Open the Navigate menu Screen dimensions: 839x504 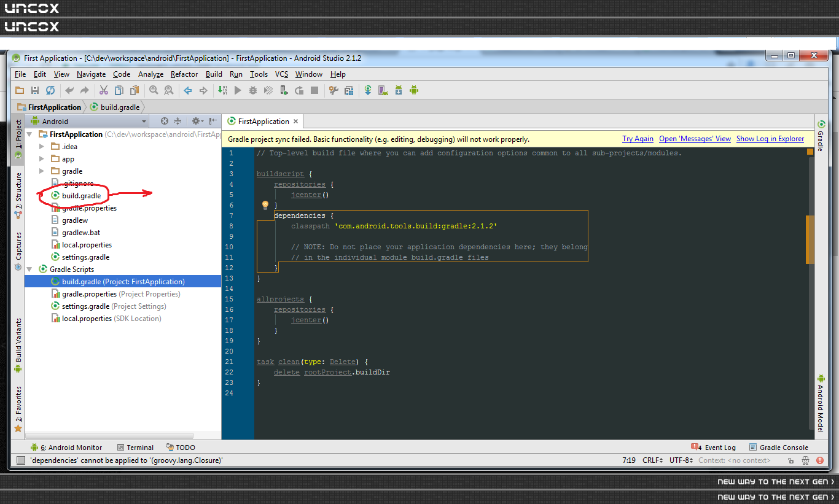pos(92,74)
